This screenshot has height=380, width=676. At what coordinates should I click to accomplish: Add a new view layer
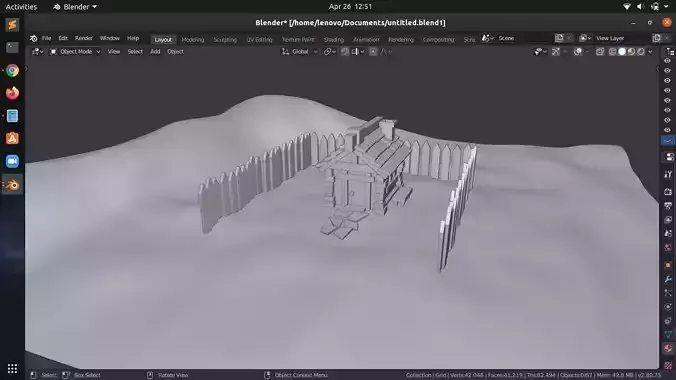click(656, 38)
